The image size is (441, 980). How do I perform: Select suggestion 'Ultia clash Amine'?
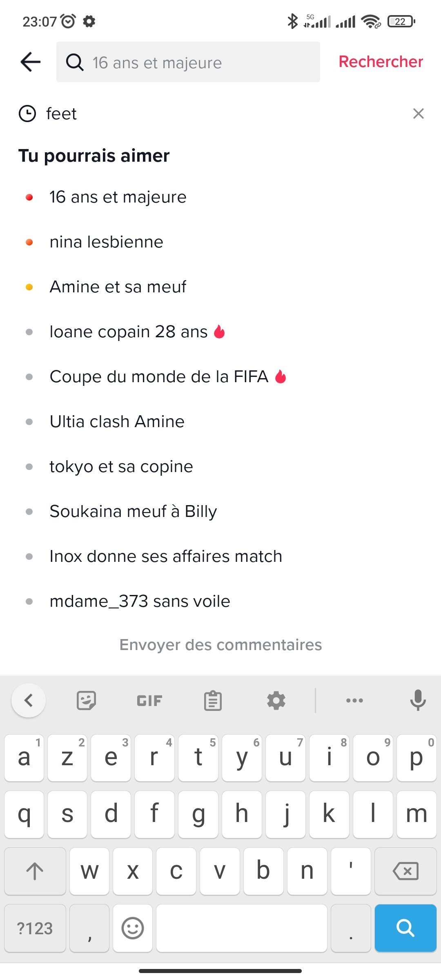click(x=117, y=421)
